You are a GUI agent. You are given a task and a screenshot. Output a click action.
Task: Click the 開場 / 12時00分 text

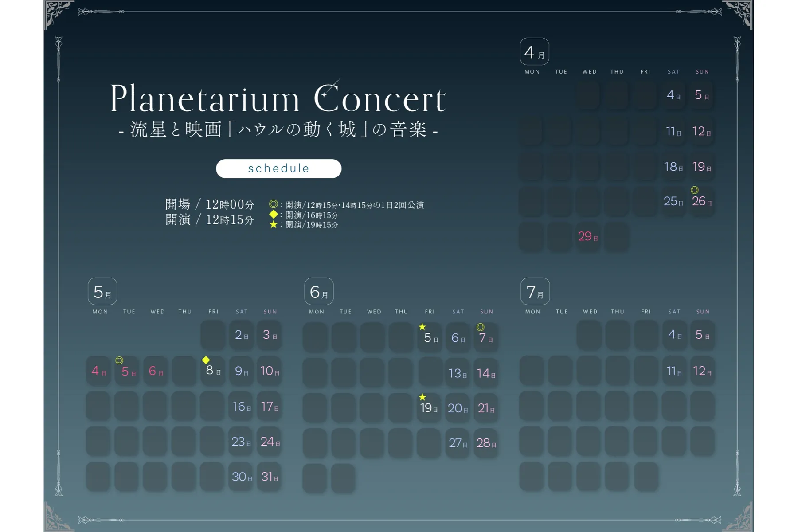point(209,204)
